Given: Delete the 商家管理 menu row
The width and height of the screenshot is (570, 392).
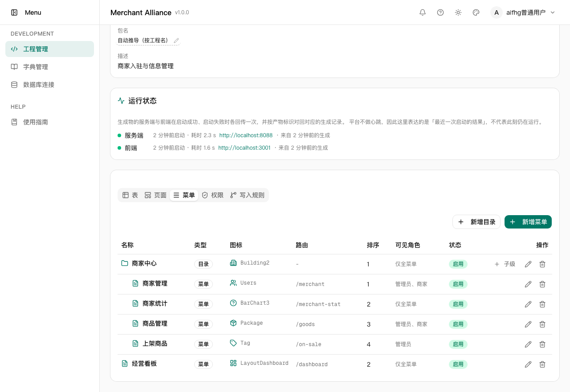Looking at the screenshot, I should pyautogui.click(x=542, y=284).
